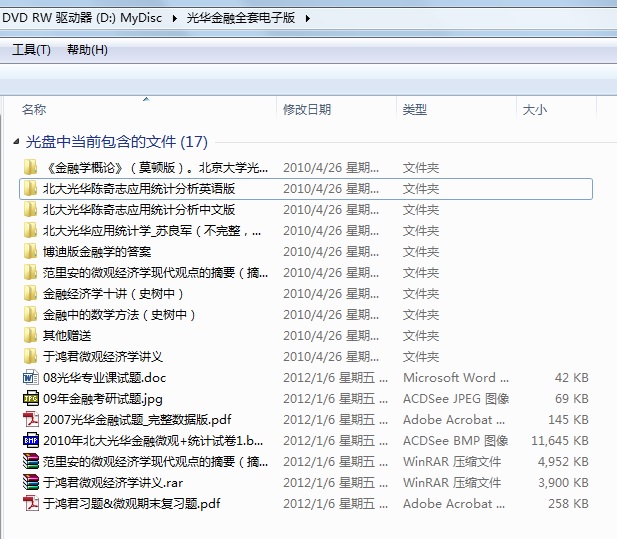Sort files by 类型 column header
The image size is (617, 539).
415,110
